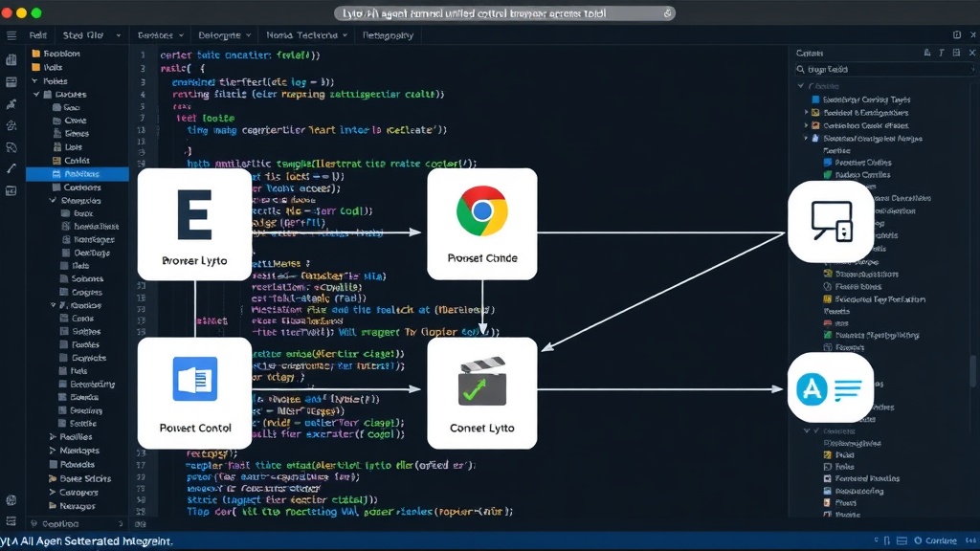Screen dimensions: 980x551
Task: Open the hamburger menu in the toolbar
Action: coord(11,35)
